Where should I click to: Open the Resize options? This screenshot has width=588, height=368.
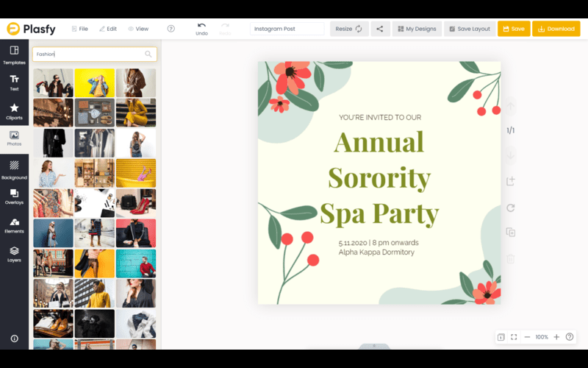click(349, 29)
